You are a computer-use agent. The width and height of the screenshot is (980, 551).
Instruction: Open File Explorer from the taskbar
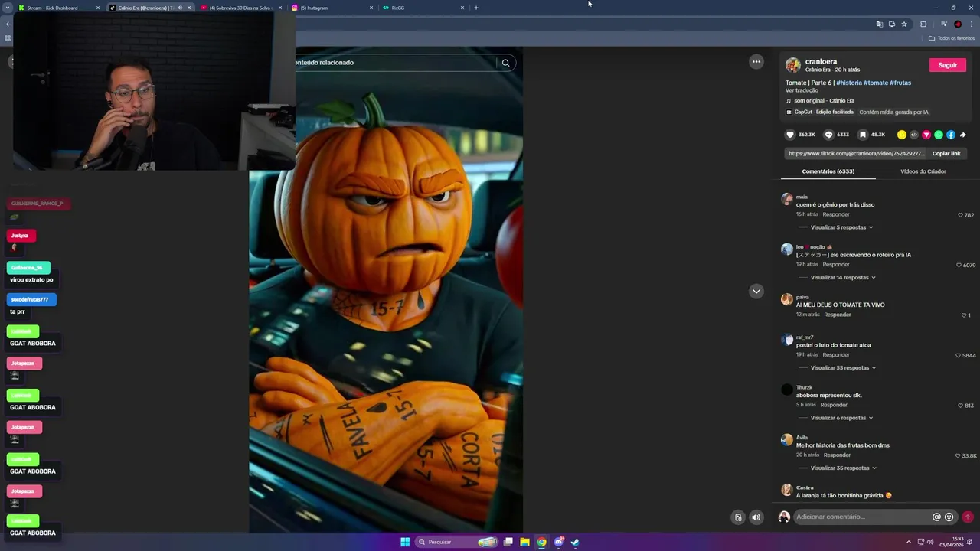(524, 542)
